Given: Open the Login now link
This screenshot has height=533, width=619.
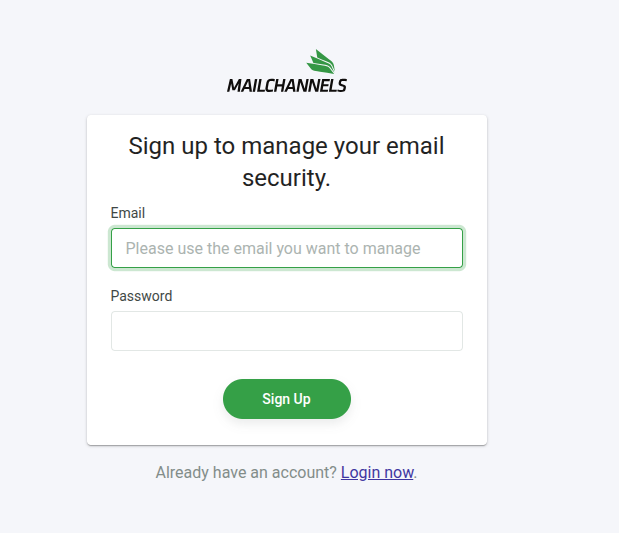Looking at the screenshot, I should (x=377, y=472).
